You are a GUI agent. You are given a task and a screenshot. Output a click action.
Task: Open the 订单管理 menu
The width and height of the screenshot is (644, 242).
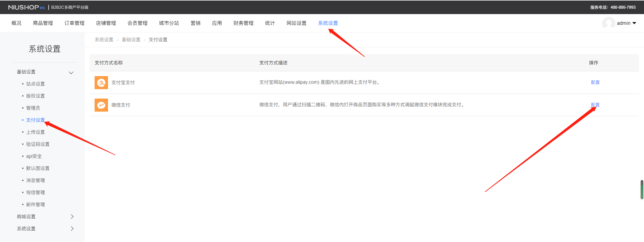(x=74, y=23)
